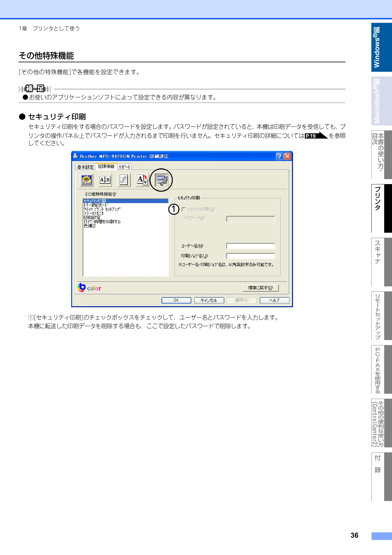
Task: Click the OK button
Action: pyautogui.click(x=176, y=300)
